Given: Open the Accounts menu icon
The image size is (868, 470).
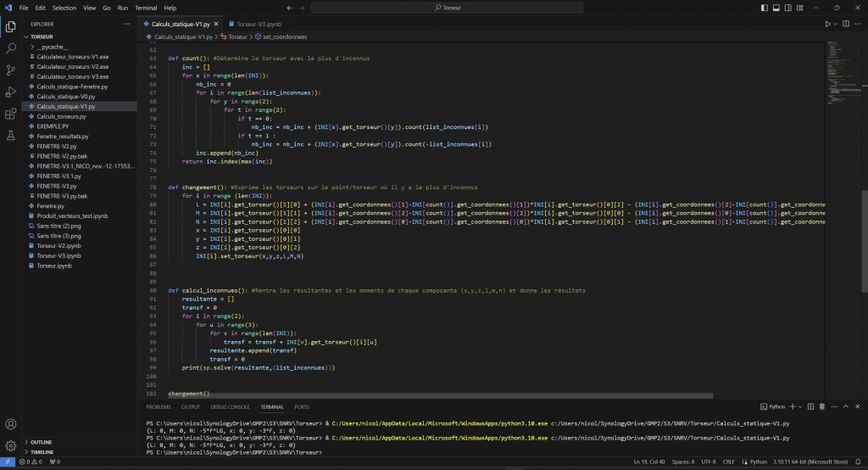Looking at the screenshot, I should pyautogui.click(x=10, y=424).
